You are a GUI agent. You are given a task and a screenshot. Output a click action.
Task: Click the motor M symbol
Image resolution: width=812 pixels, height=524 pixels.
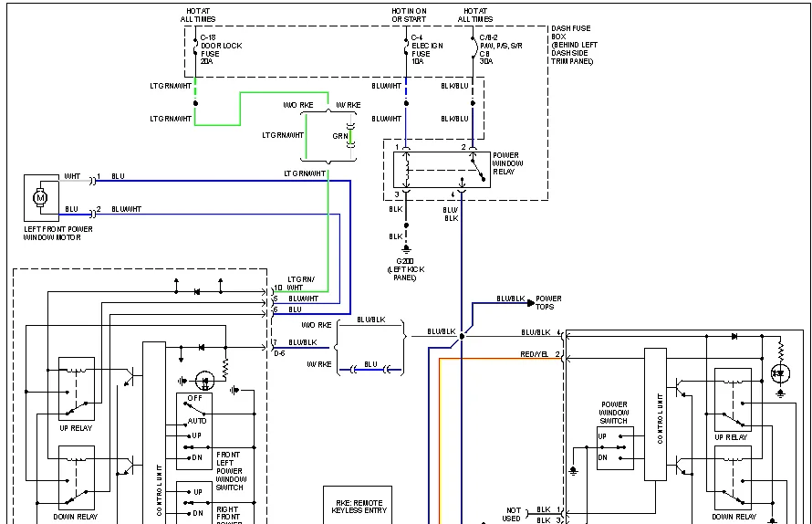point(40,197)
